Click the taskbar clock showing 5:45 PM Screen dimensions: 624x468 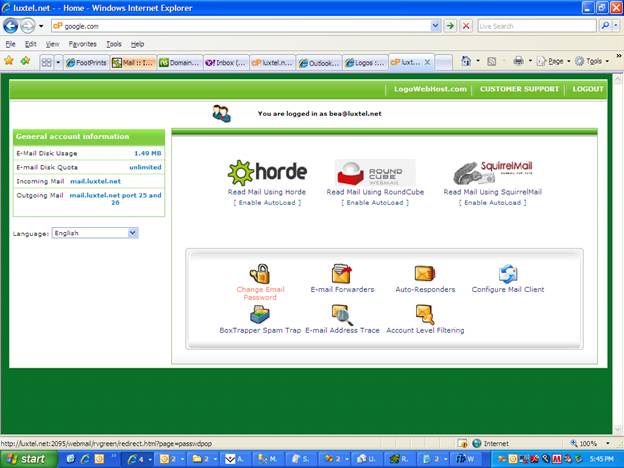click(601, 459)
